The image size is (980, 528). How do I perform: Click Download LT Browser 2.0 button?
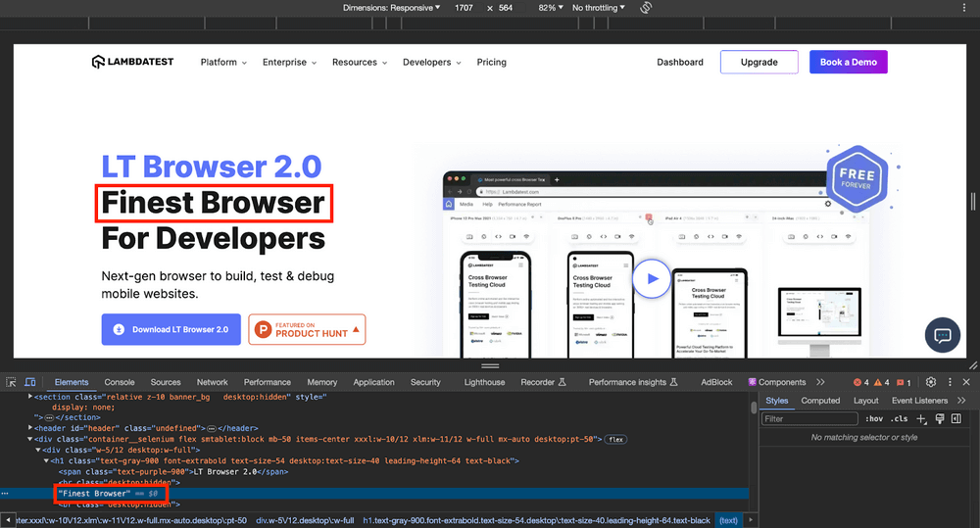[171, 329]
